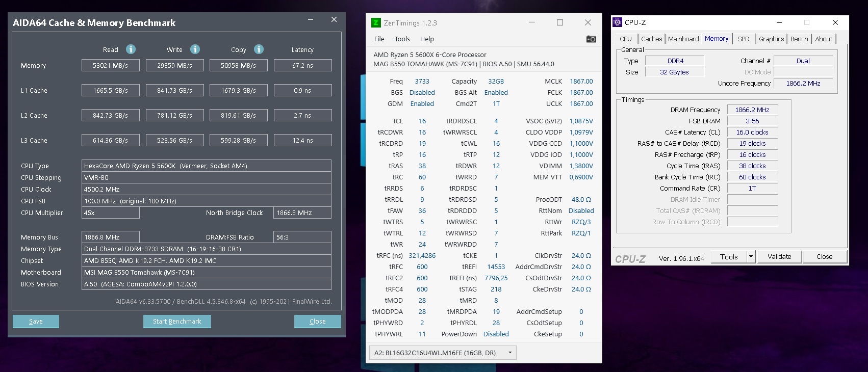Click the RttWr value RZQ/3
The width and height of the screenshot is (868, 372).
pyautogui.click(x=581, y=222)
